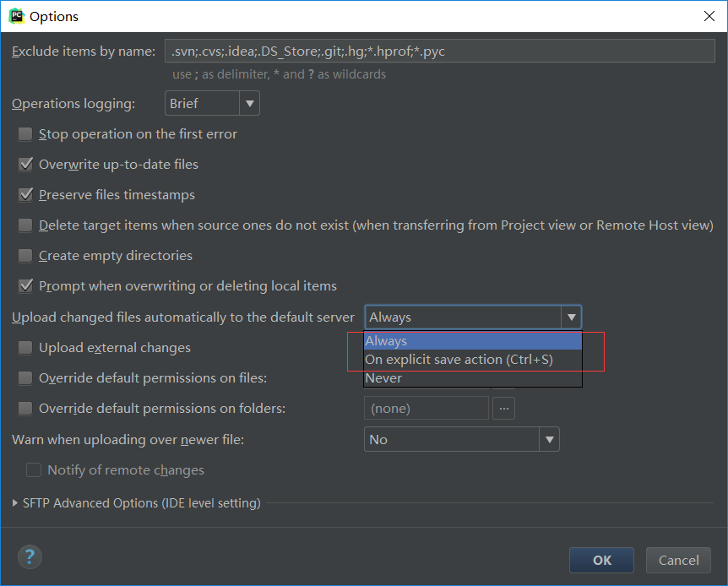Click the OK button
The width and height of the screenshot is (728, 586).
(x=601, y=560)
